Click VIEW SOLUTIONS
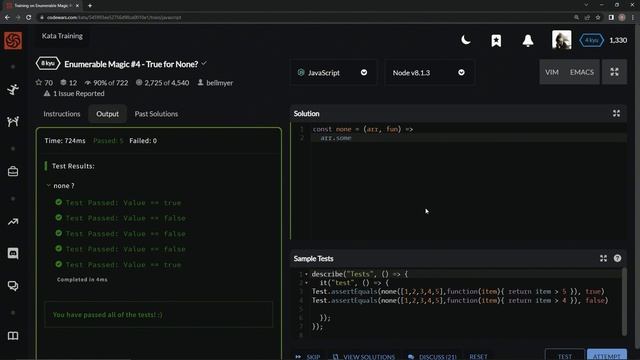This screenshot has height=360, width=640. click(x=363, y=356)
